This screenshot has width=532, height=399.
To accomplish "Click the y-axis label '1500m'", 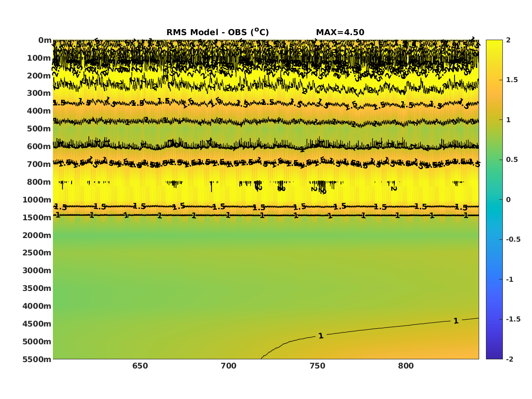I will [37, 218].
